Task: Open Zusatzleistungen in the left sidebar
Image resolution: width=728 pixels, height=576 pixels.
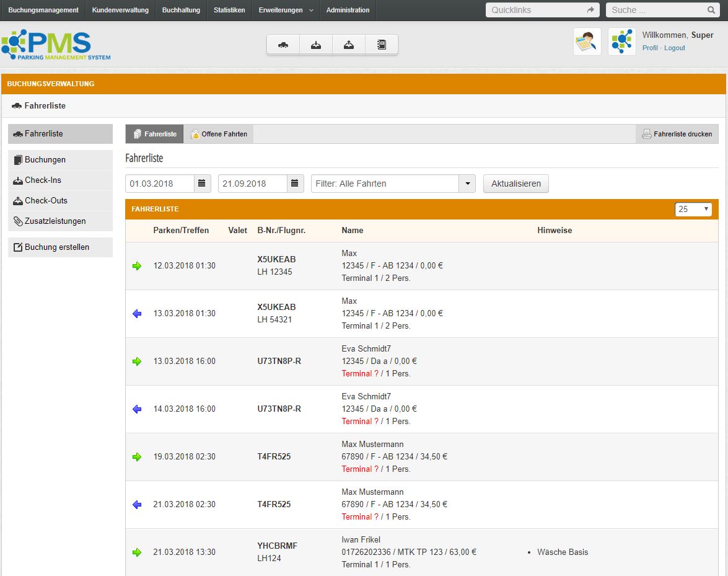Action: coord(60,221)
